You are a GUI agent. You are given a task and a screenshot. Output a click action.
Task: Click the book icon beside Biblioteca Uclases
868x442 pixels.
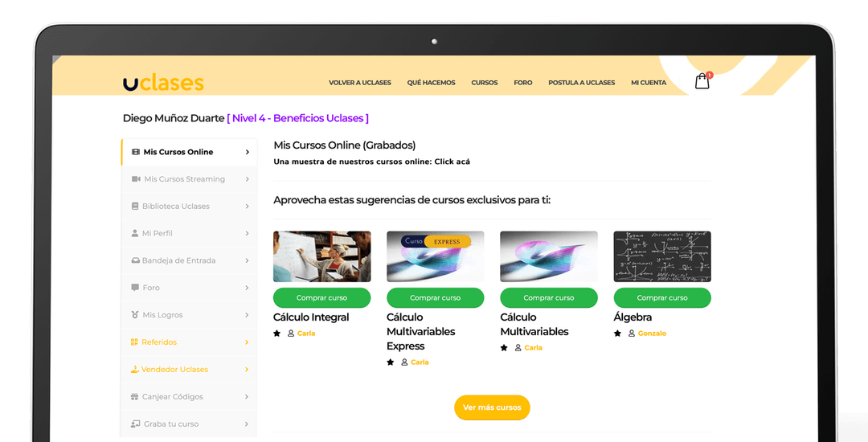click(x=135, y=207)
